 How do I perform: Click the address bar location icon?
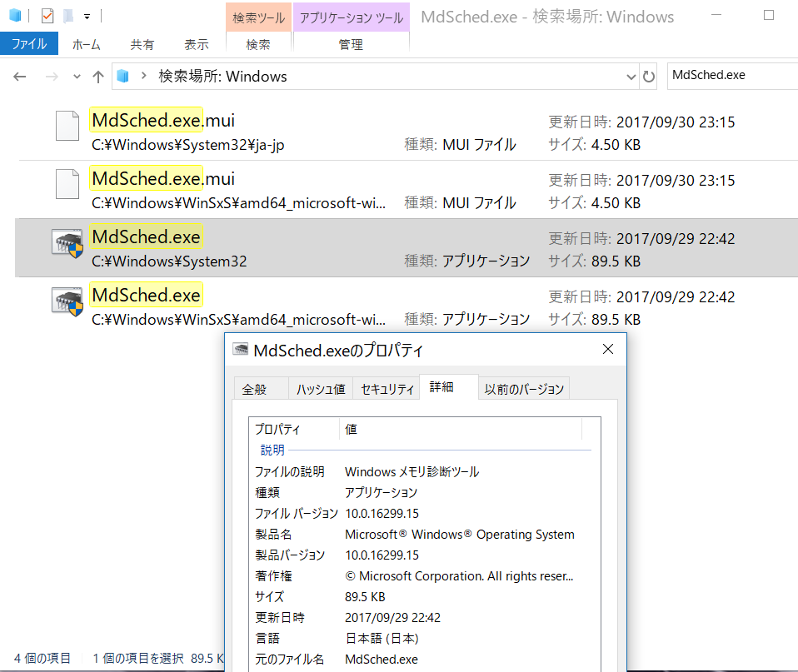click(122, 77)
